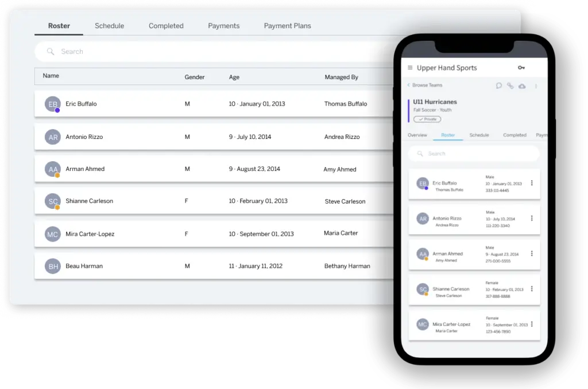Toggle the Private badge on U11 Hurricanes

(427, 119)
